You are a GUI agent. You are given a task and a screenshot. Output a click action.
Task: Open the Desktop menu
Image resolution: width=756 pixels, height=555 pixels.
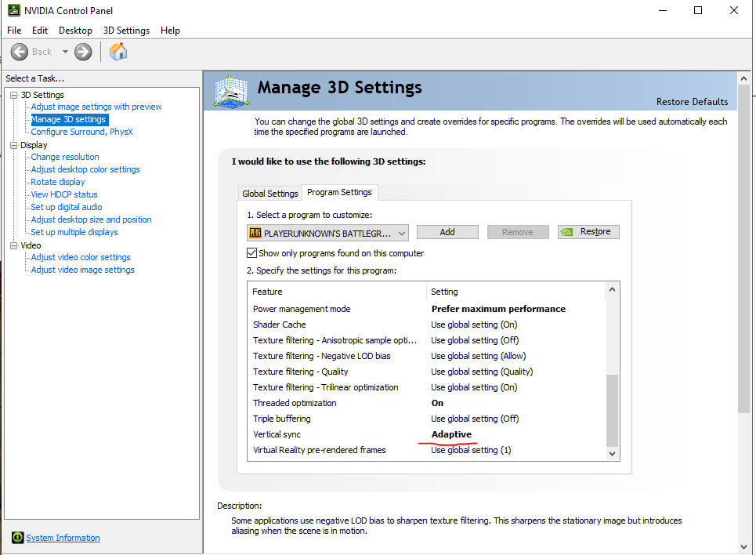click(x=75, y=31)
